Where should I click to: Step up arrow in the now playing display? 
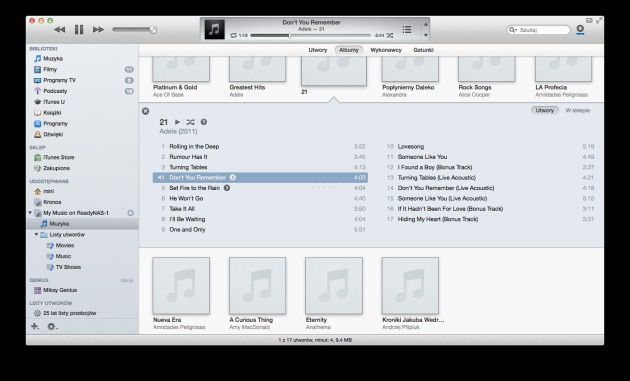425,24
